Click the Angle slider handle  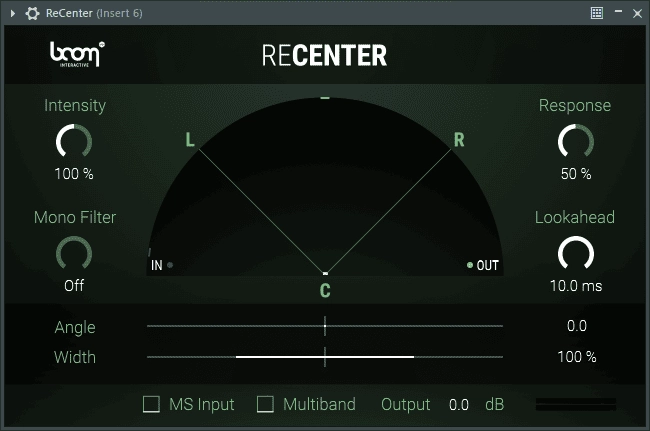(x=325, y=326)
